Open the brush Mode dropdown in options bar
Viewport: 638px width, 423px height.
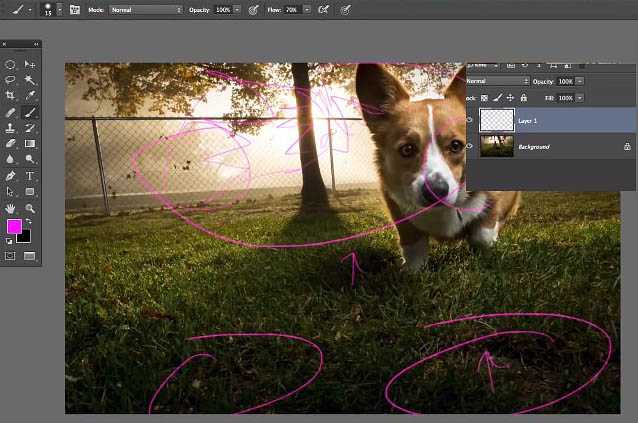(x=146, y=9)
